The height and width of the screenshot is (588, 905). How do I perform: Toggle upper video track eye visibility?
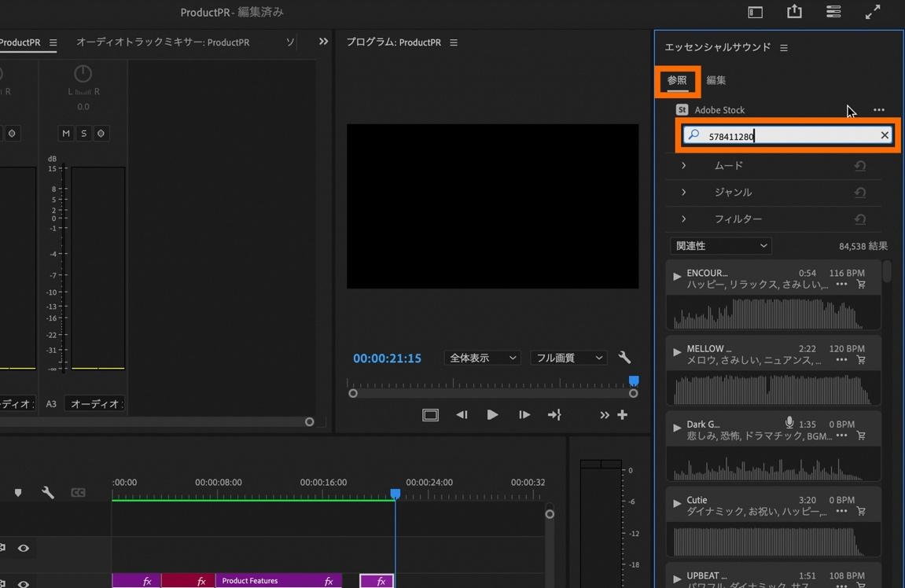23,548
